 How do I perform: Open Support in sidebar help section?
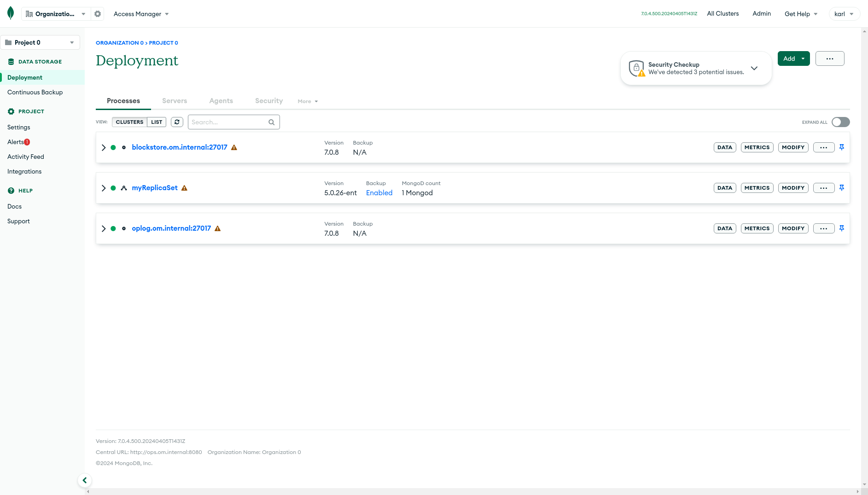[18, 221]
